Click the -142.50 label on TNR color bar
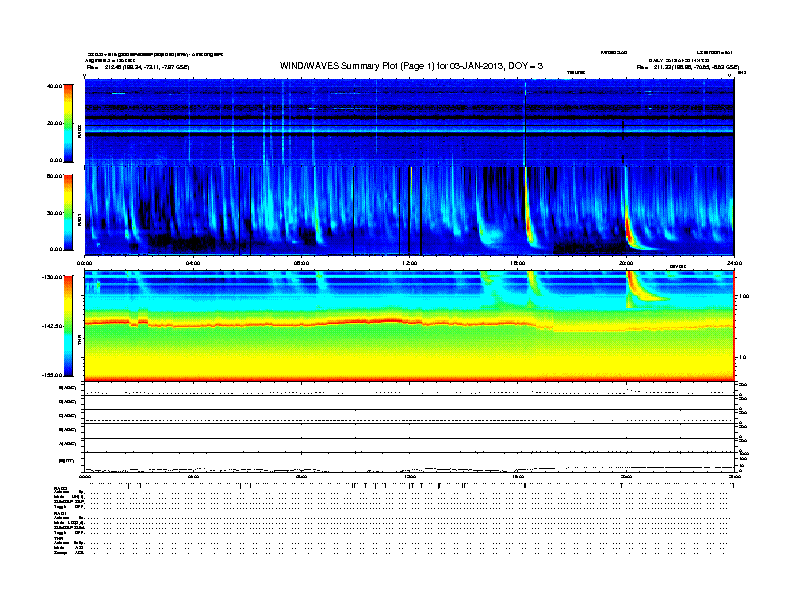The height and width of the screenshot is (612, 792). [x=53, y=326]
